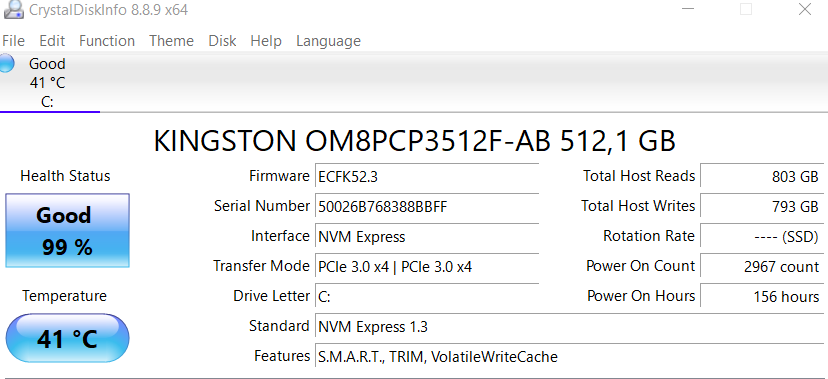This screenshot has height=379, width=828.
Task: Open the Disk menu
Action: pos(222,41)
